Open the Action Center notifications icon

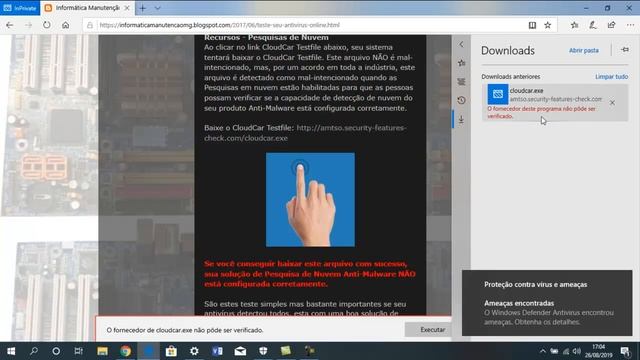point(625,351)
